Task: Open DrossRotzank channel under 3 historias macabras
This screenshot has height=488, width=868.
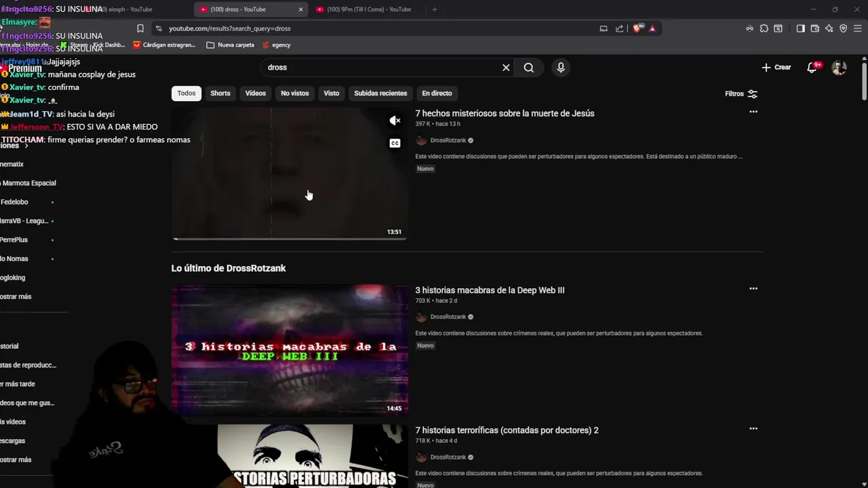Action: coord(448,317)
